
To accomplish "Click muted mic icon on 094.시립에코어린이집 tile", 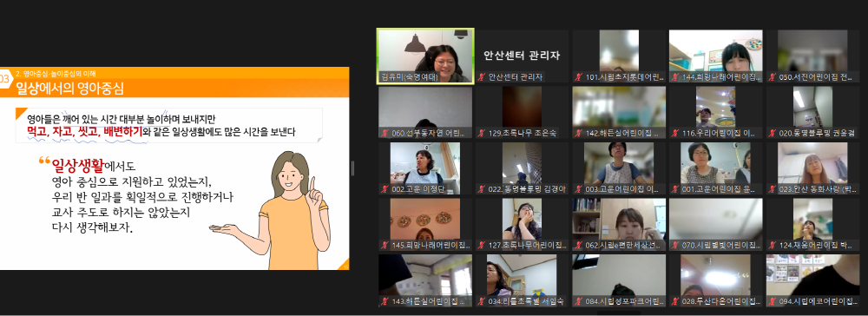I will click(x=773, y=301).
